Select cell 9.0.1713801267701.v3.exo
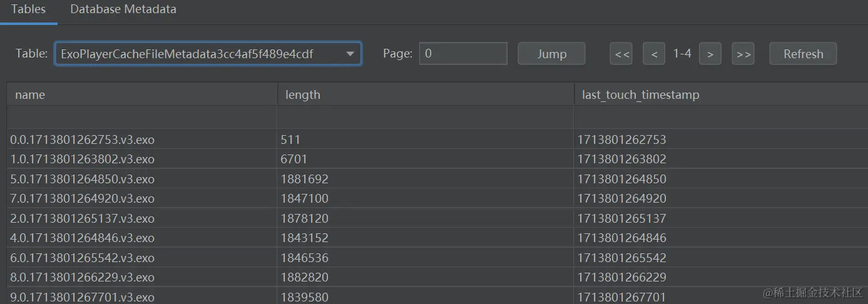This screenshot has height=304, width=868. click(x=142, y=296)
